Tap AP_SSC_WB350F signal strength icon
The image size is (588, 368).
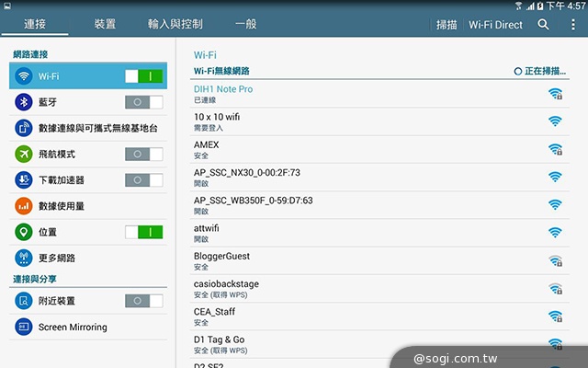click(x=555, y=204)
